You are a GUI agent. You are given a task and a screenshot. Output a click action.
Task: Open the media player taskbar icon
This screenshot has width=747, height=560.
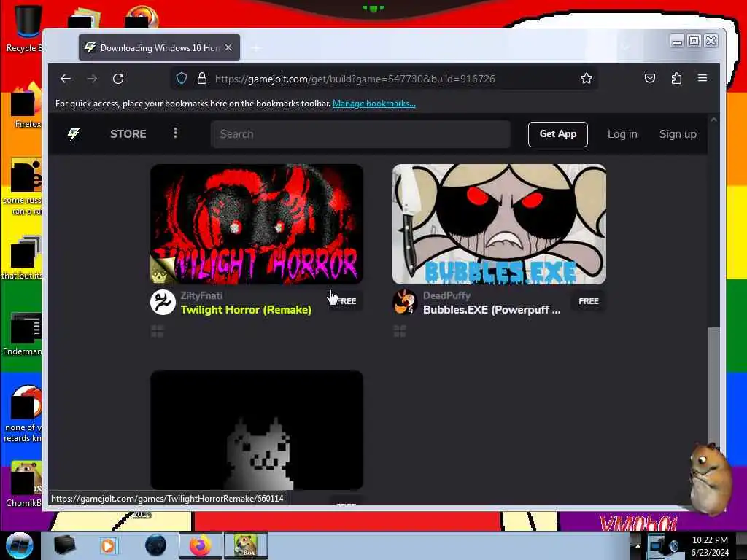coord(108,545)
